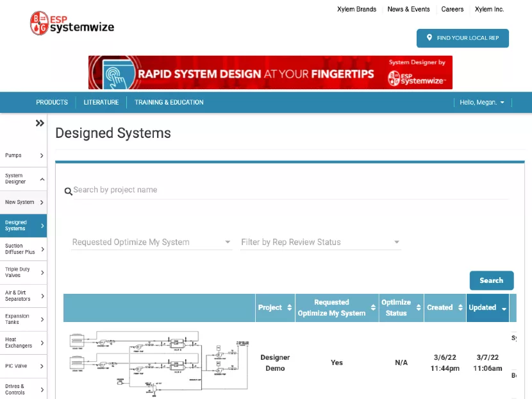The width and height of the screenshot is (532, 399).
Task: Open the Hello, Megan account dropdown
Action: tap(482, 102)
